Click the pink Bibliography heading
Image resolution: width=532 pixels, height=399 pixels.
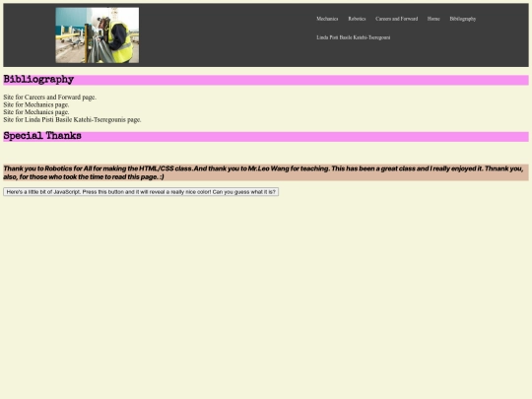[38, 80]
